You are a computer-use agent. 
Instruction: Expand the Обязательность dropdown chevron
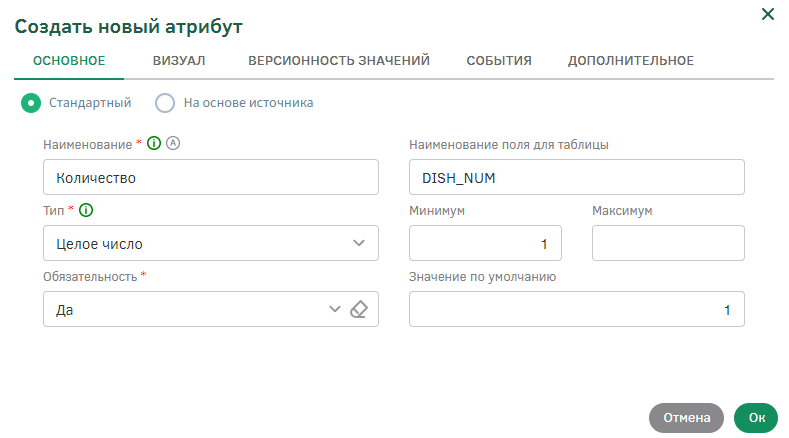pyautogui.click(x=335, y=310)
